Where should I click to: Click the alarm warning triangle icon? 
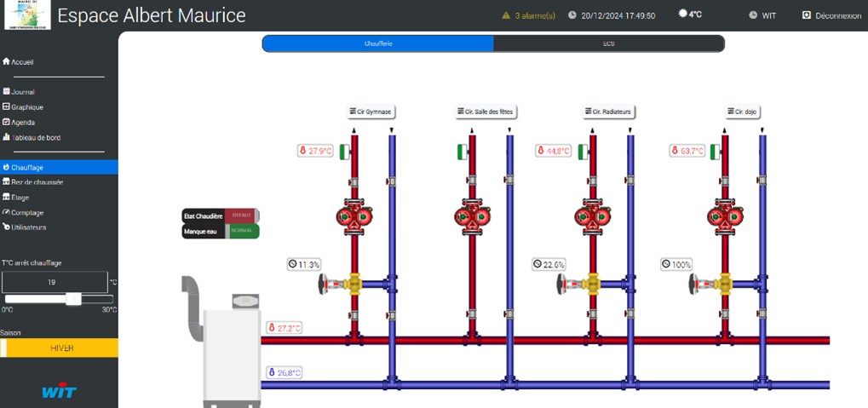505,15
